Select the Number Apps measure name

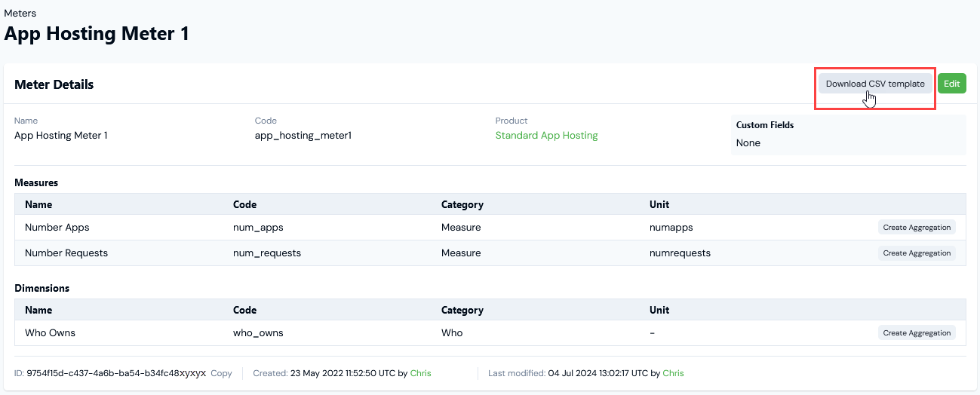tap(57, 228)
